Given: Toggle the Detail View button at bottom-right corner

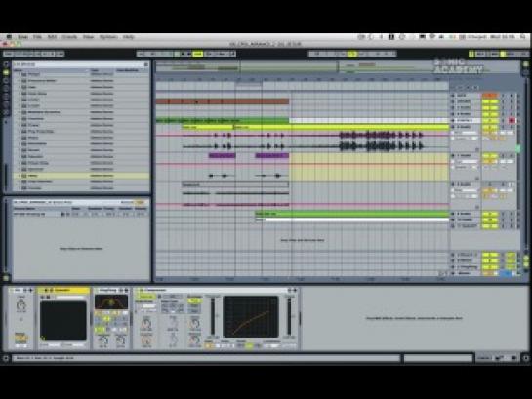Looking at the screenshot, I should pos(526,358).
